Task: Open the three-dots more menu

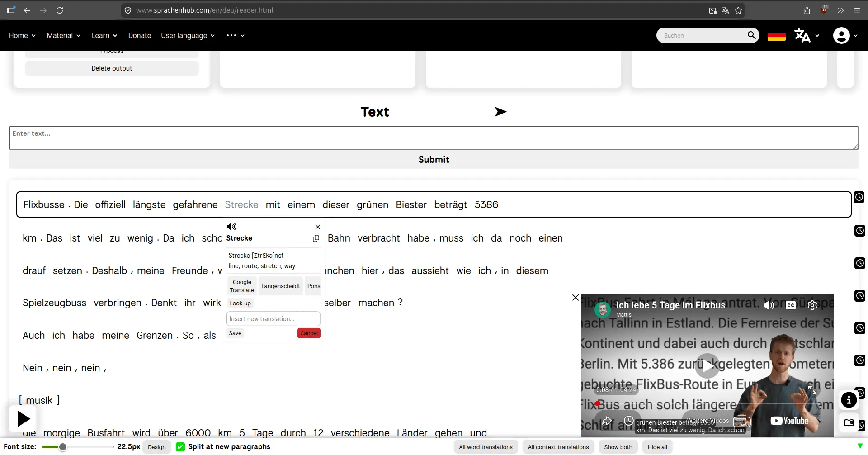Action: pyautogui.click(x=235, y=35)
